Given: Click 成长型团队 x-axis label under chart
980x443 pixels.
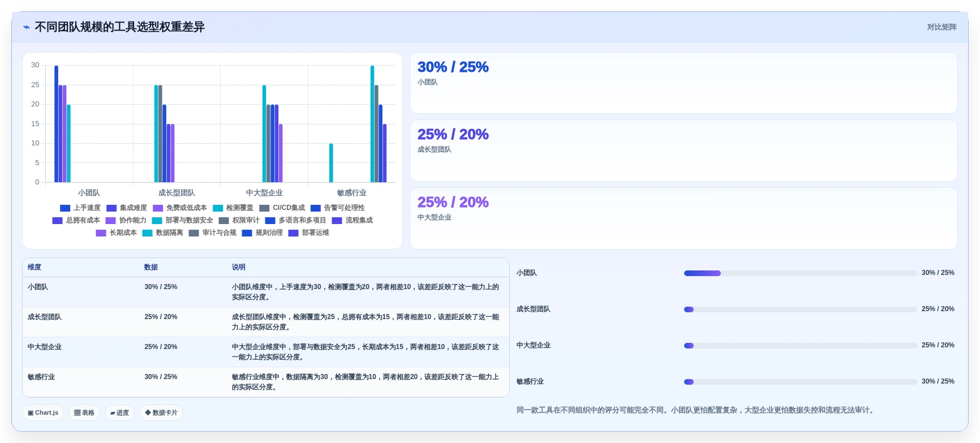Looking at the screenshot, I should click(177, 193).
